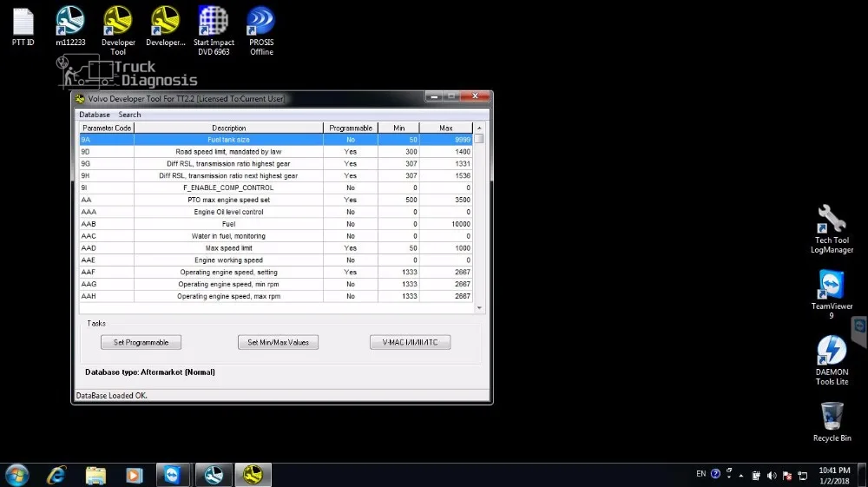The image size is (868, 487).
Task: Select 'Operating engine speed, max rpm' row
Action: (276, 297)
